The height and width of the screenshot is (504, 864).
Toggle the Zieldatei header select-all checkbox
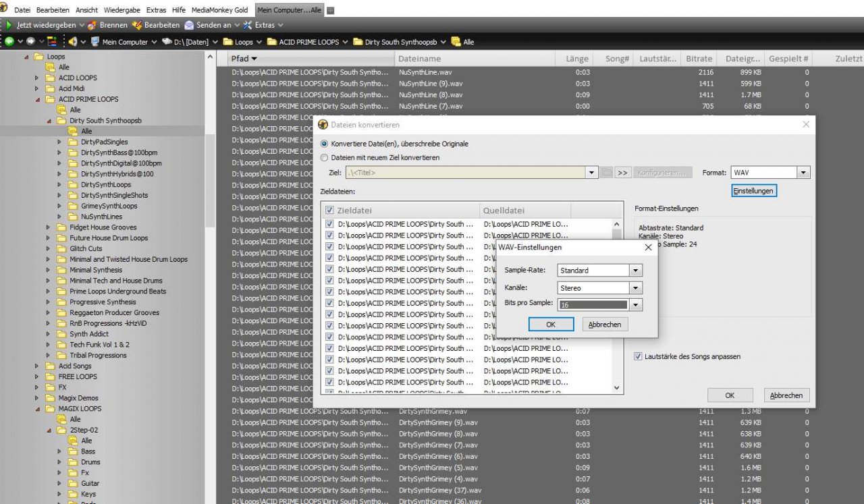tap(329, 211)
